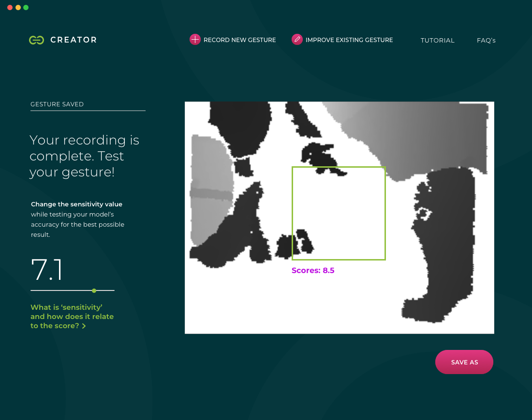
Task: Go to the Tutorial page
Action: click(437, 40)
